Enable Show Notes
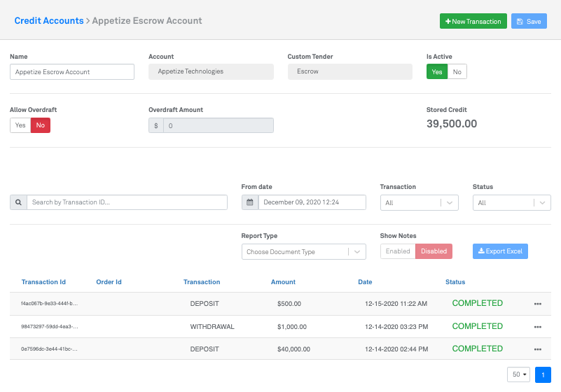The width and height of the screenshot is (561, 392). pos(398,251)
